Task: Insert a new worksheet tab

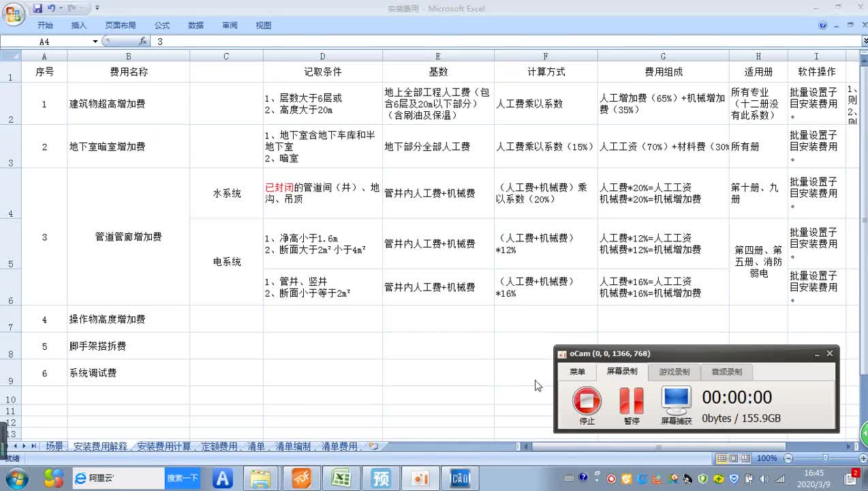Action: tap(373, 447)
